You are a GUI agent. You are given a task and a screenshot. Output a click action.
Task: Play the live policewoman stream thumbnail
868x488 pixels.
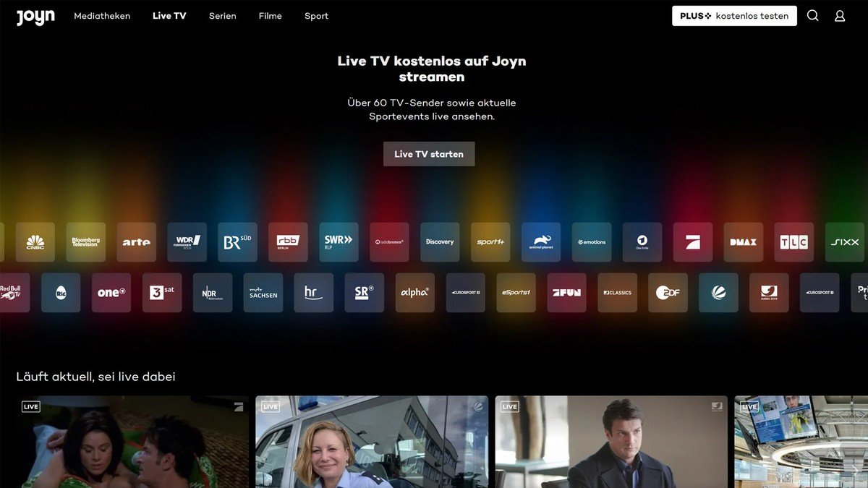[372, 442]
